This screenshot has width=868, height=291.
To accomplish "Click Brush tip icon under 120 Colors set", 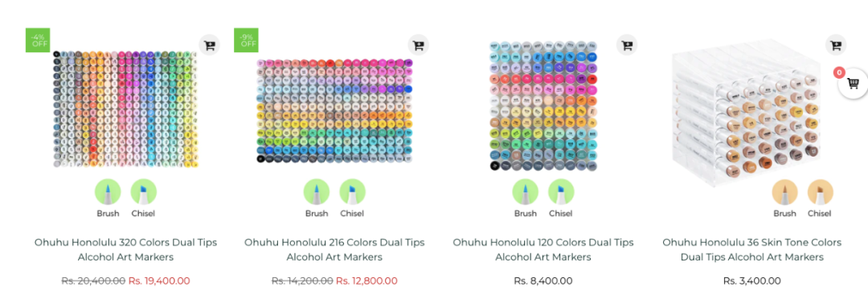I will 526,192.
